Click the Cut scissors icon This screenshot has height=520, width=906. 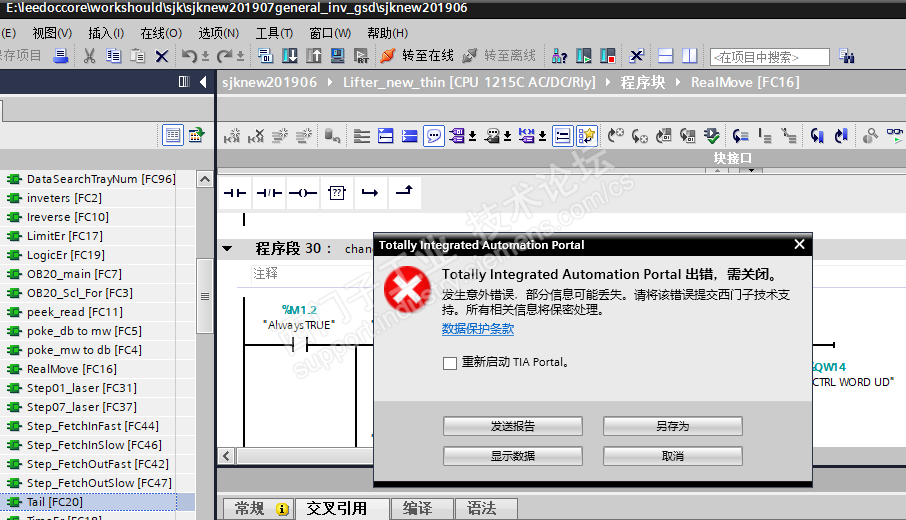coord(90,56)
